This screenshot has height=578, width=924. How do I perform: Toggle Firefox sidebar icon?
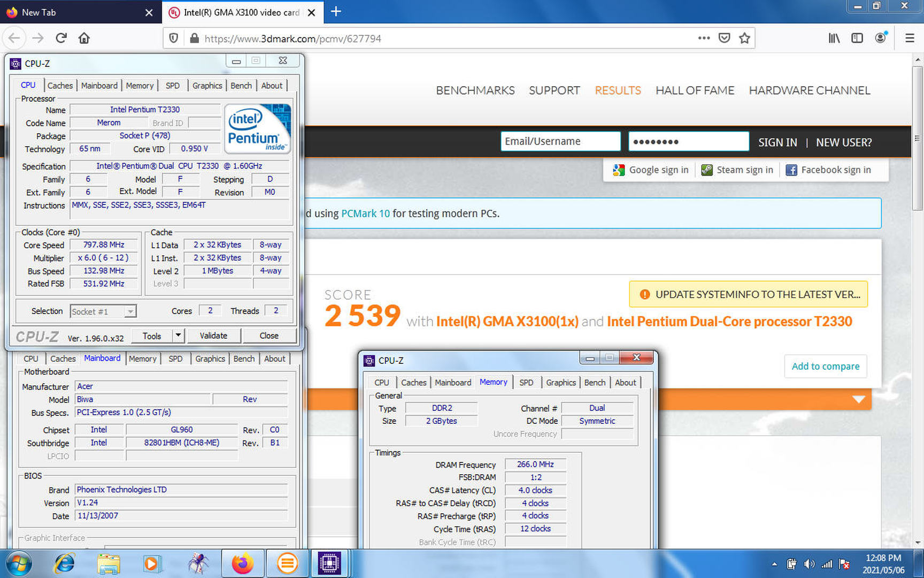coord(857,38)
